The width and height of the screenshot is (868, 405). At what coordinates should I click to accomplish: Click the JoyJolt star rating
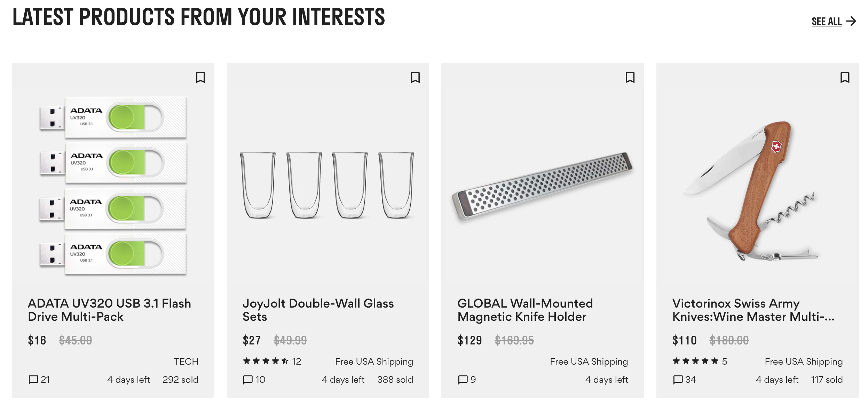266,361
